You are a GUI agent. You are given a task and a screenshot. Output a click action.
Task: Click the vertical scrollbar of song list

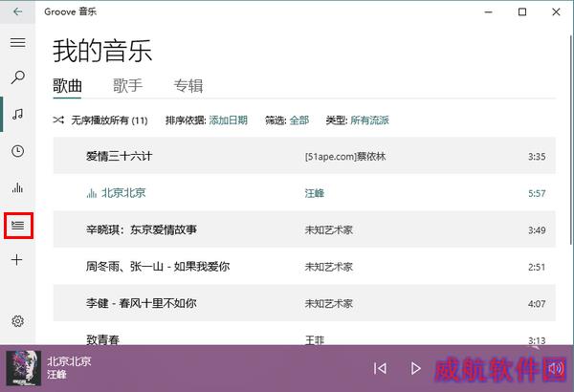tap(571, 139)
